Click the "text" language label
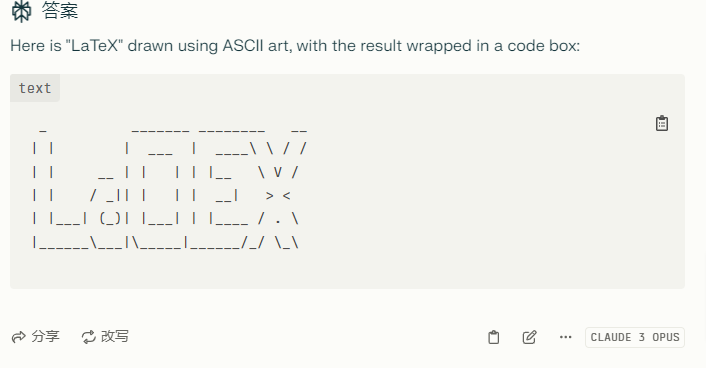Screen dimensions: 706x368 [x=35, y=88]
